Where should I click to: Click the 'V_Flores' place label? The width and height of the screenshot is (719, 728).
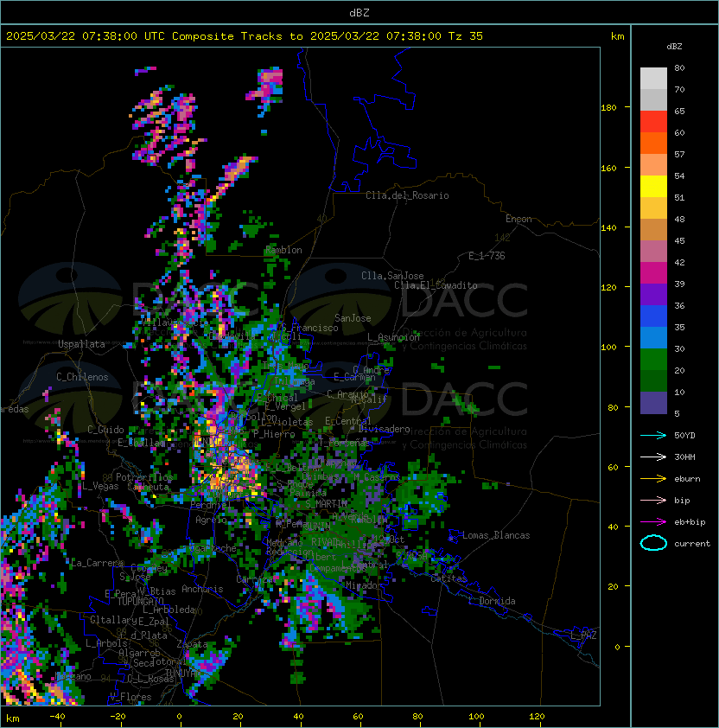coord(130,697)
